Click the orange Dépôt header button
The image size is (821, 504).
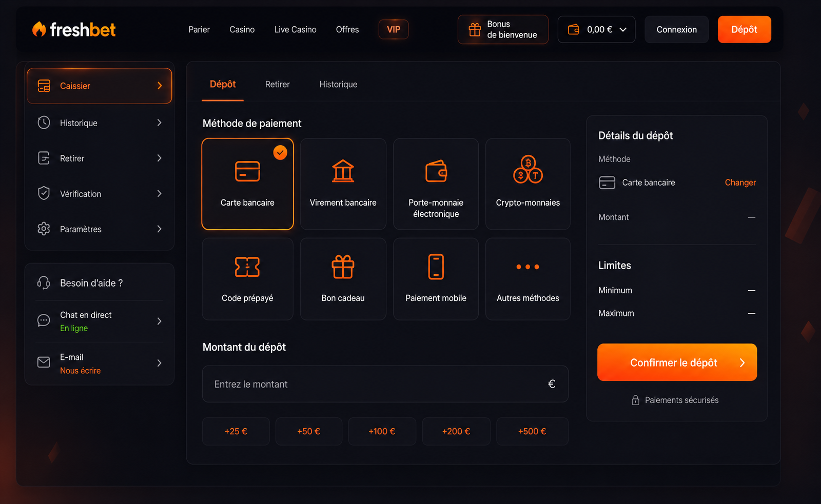(x=744, y=29)
